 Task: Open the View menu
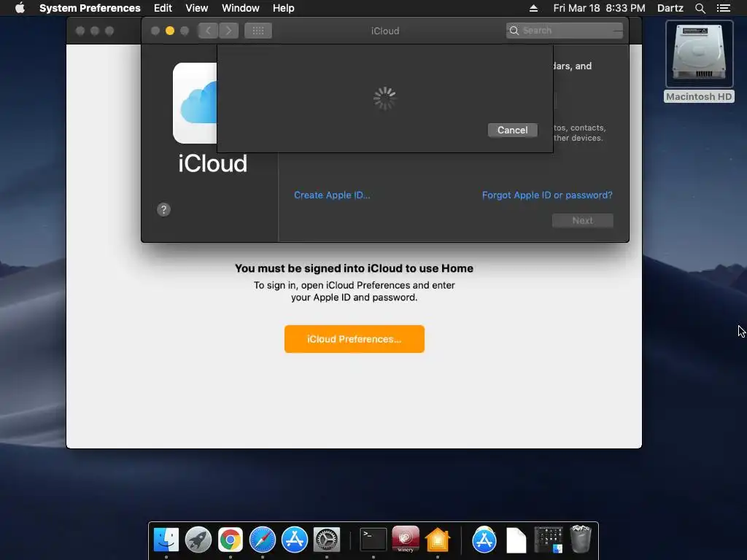point(197,8)
